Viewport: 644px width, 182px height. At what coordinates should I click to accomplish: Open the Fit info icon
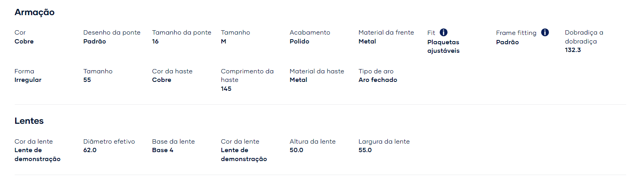tap(444, 33)
